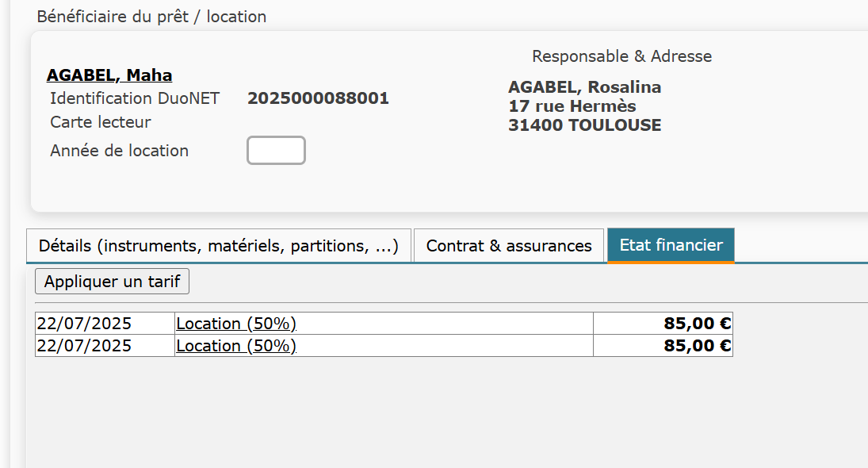This screenshot has height=468, width=868.
Task: Click the Bénéficiaire du prêt / location heading
Action: click(151, 17)
